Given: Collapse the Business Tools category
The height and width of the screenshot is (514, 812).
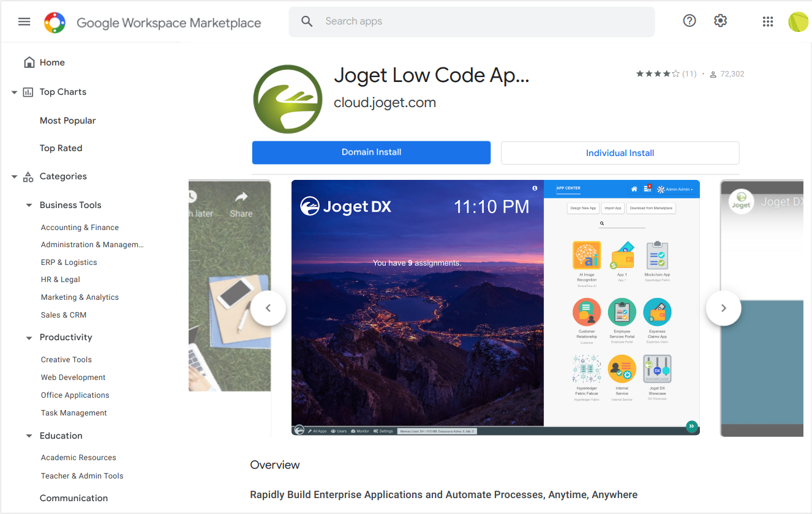Looking at the screenshot, I should click(x=29, y=206).
